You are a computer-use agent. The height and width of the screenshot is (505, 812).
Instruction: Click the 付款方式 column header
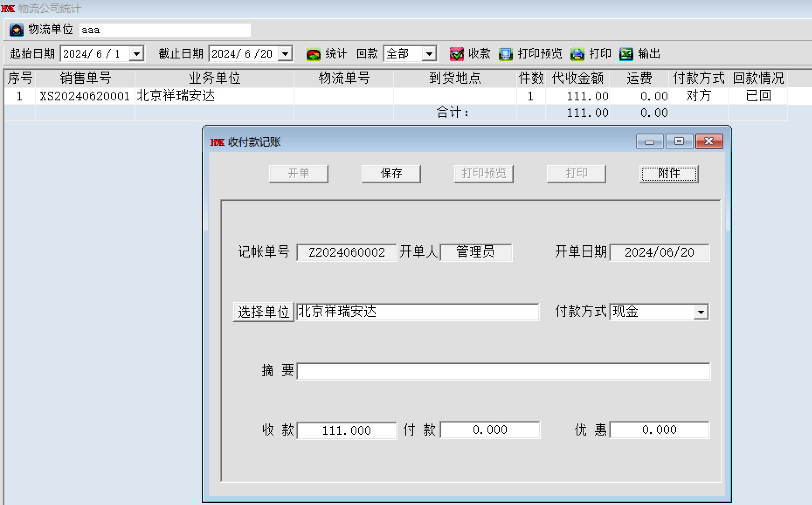pos(698,78)
